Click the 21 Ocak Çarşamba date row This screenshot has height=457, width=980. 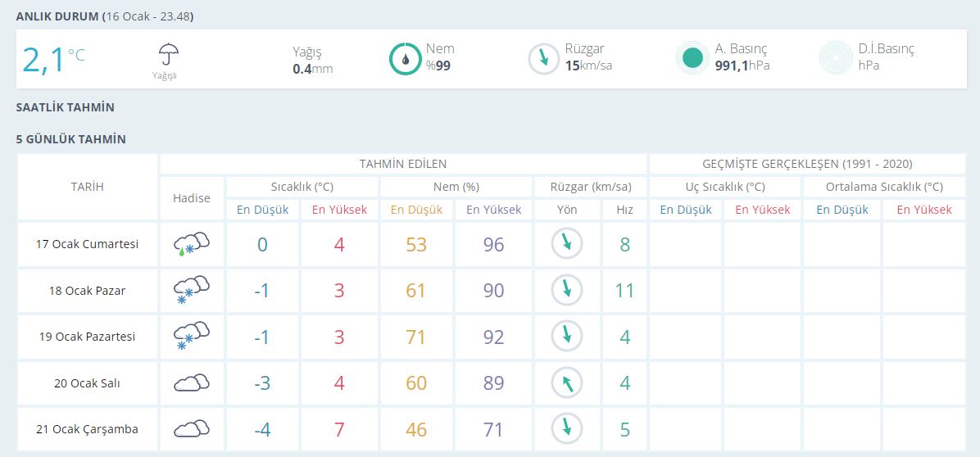pos(88,429)
